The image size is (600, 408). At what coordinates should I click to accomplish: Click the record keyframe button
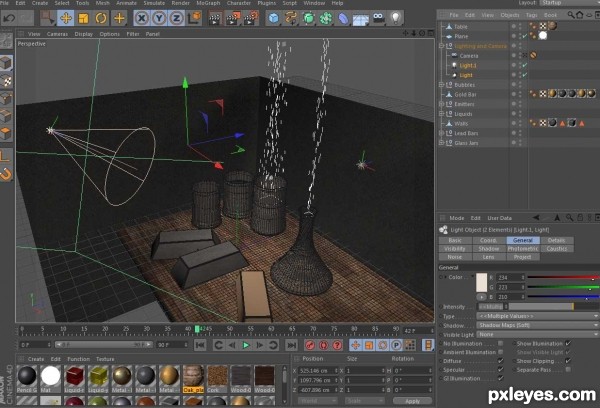[x=310, y=345]
